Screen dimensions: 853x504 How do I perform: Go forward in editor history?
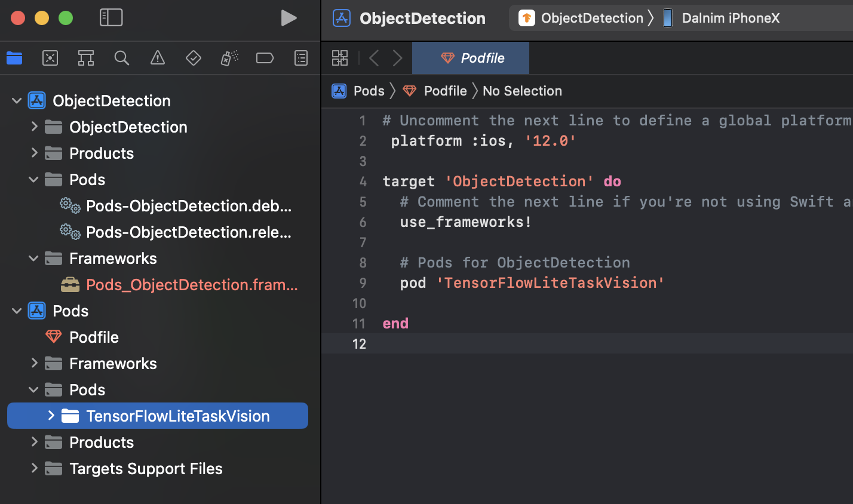pyautogui.click(x=397, y=58)
